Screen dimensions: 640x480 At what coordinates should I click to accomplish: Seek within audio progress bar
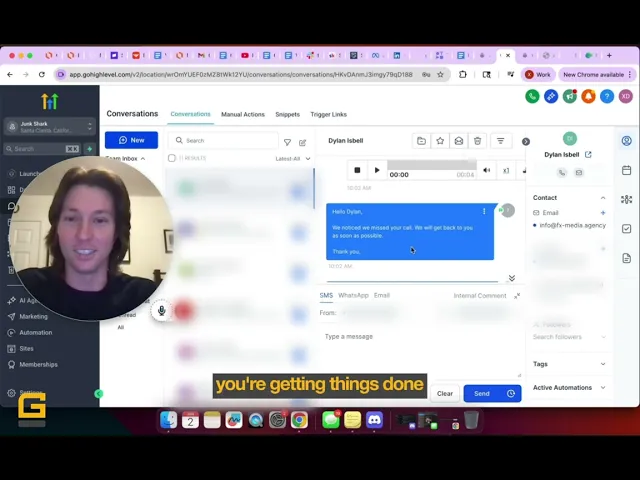[x=432, y=165]
